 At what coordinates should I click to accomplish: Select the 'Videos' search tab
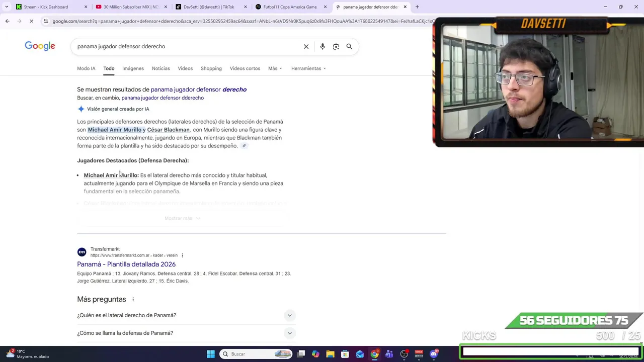click(x=185, y=68)
